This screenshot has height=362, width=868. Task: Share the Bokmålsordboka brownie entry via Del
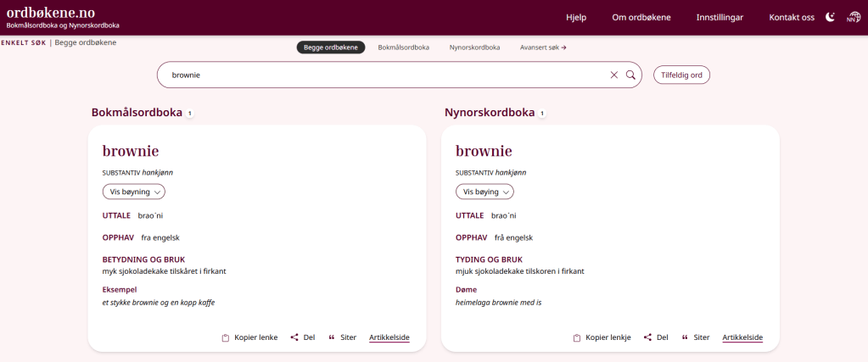coord(302,337)
